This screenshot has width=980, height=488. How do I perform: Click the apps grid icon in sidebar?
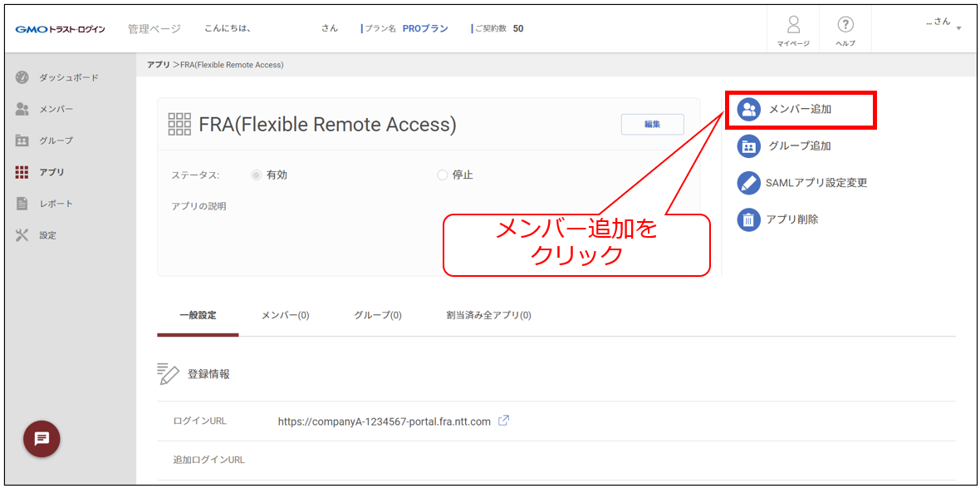coord(22,172)
